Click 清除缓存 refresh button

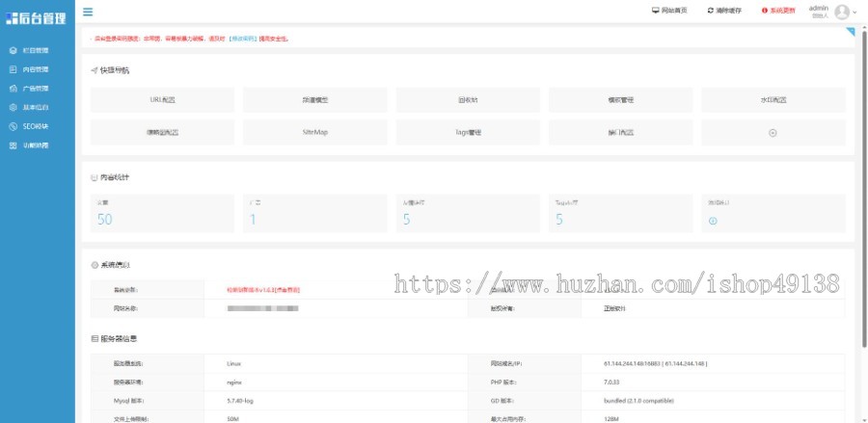(724, 11)
